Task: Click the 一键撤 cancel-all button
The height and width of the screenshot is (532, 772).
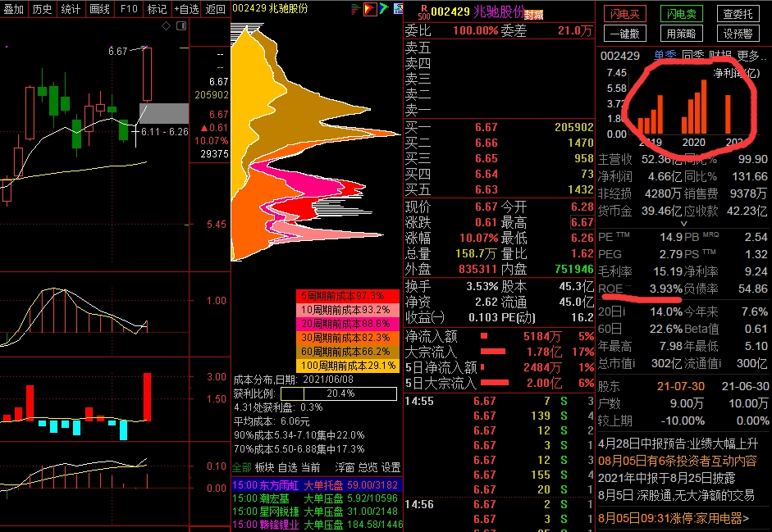Action: pyautogui.click(x=625, y=34)
